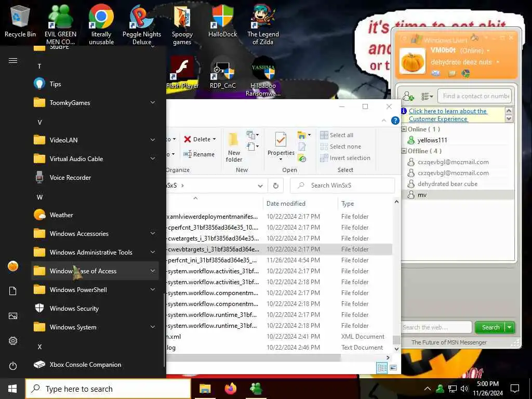Launch Voice Recorder from Start menu
532x399 pixels.
(x=95, y=178)
